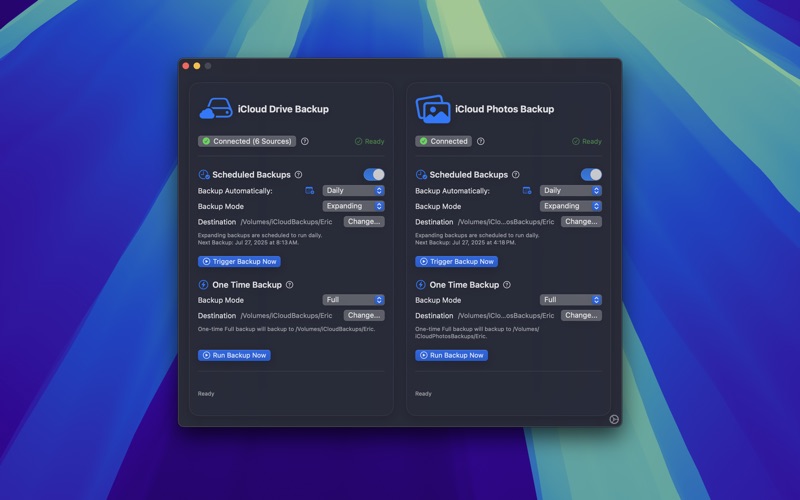Screen dimensions: 800x500
Task: Click one-time Full backup note in Photos panel
Action: 477,333
